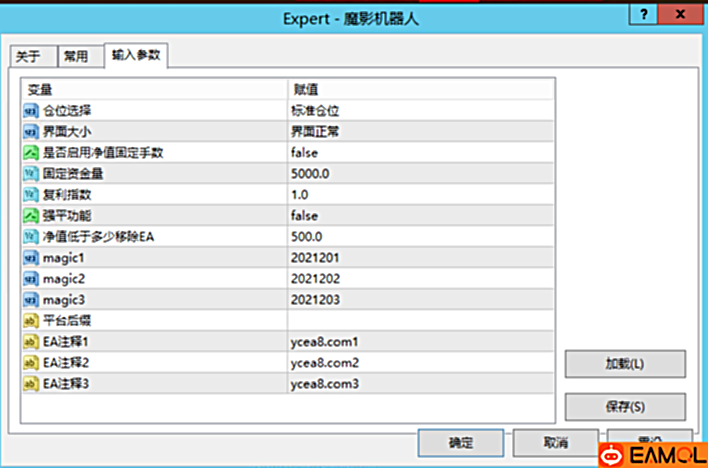Viewport: 708px width, 468px height.
Task: Click the enum icon beside 界面大小
Action: click(30, 132)
